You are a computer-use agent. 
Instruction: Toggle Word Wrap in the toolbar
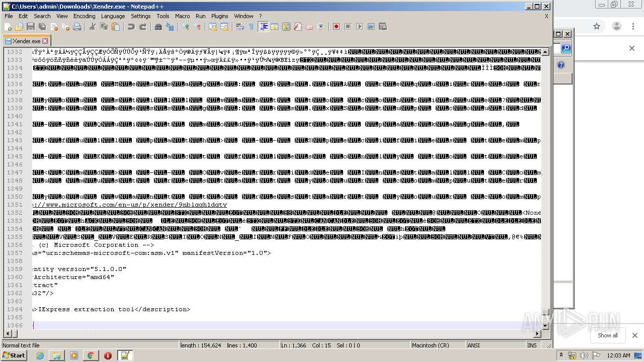240,27
